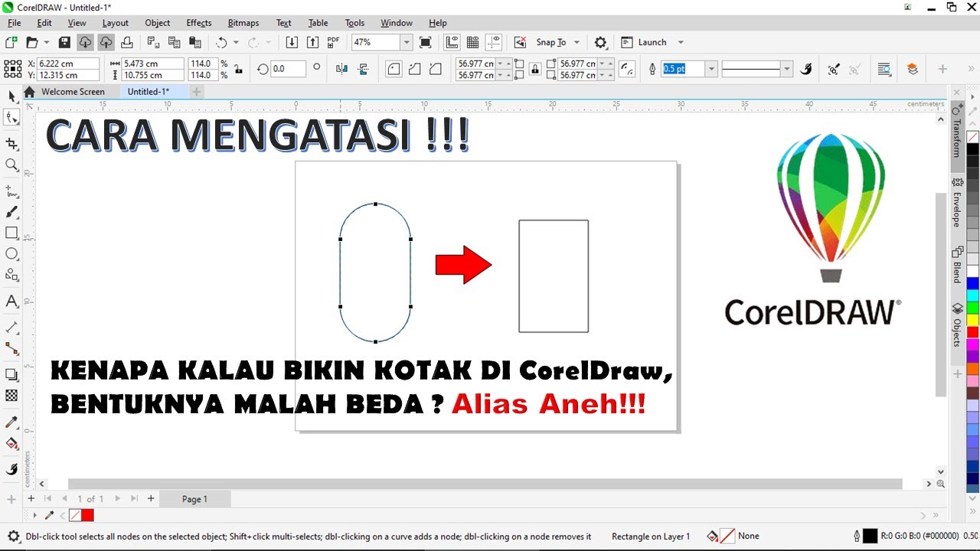Click the yellow palette swatch

(x=972, y=320)
